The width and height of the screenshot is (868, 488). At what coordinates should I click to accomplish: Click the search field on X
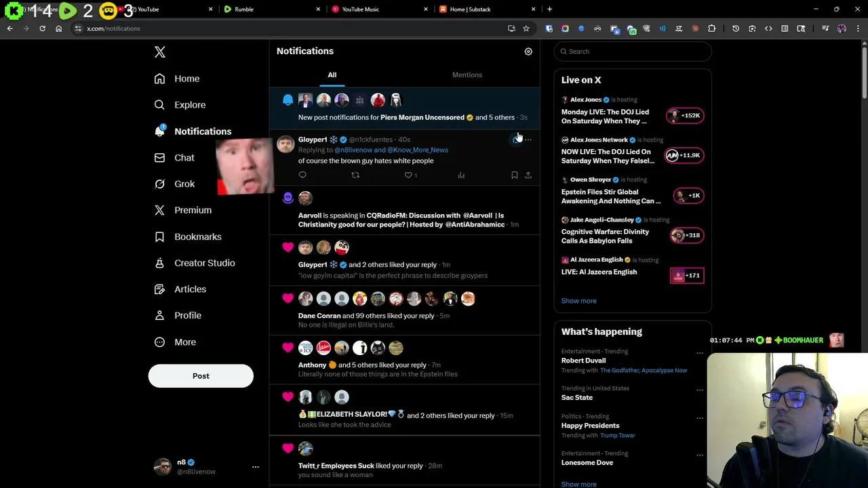[633, 52]
